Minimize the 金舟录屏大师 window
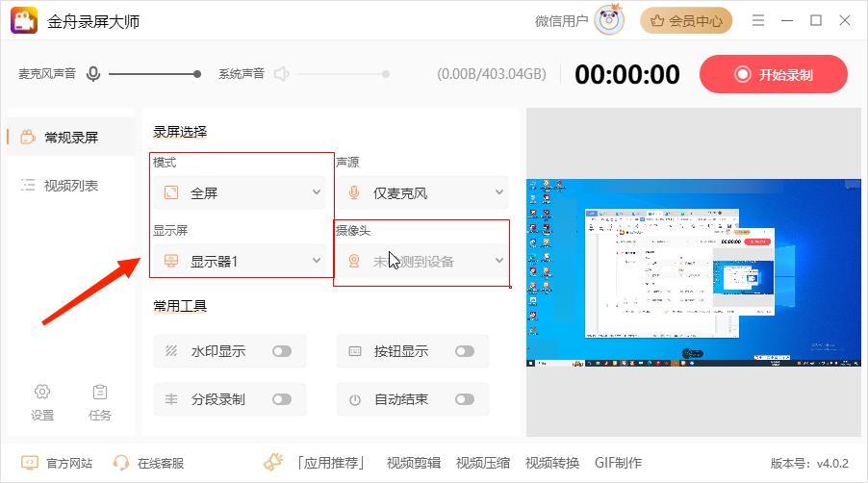Screen dimensions: 868x483 pos(787,20)
